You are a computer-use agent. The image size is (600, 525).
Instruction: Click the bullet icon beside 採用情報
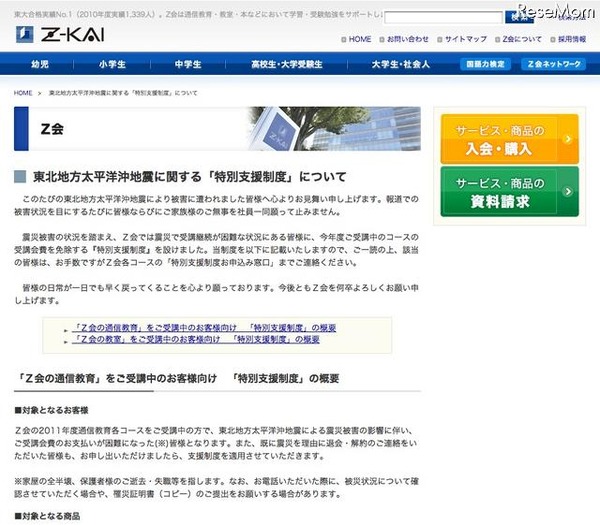coord(553,39)
